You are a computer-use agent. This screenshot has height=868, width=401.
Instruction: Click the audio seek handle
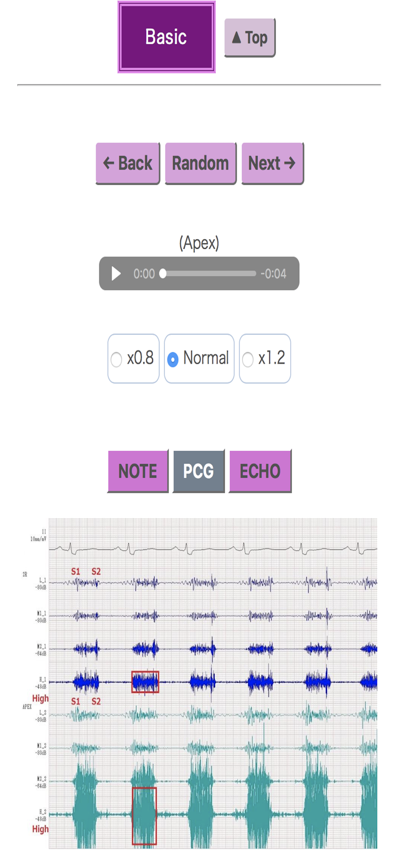click(x=163, y=273)
